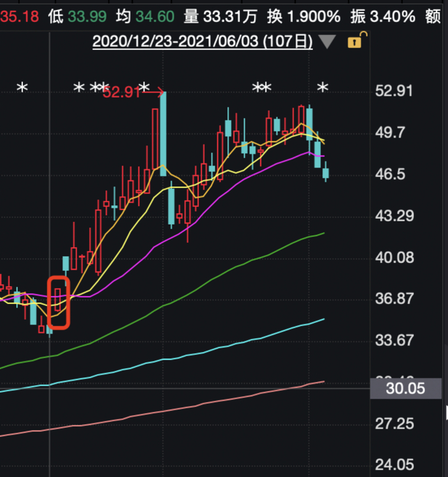Click the tall cyan candle at the 52.91 peak

tap(163, 134)
